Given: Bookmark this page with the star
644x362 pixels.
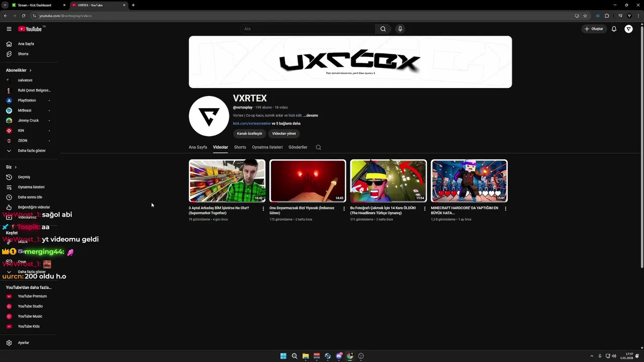Looking at the screenshot, I should click(585, 16).
